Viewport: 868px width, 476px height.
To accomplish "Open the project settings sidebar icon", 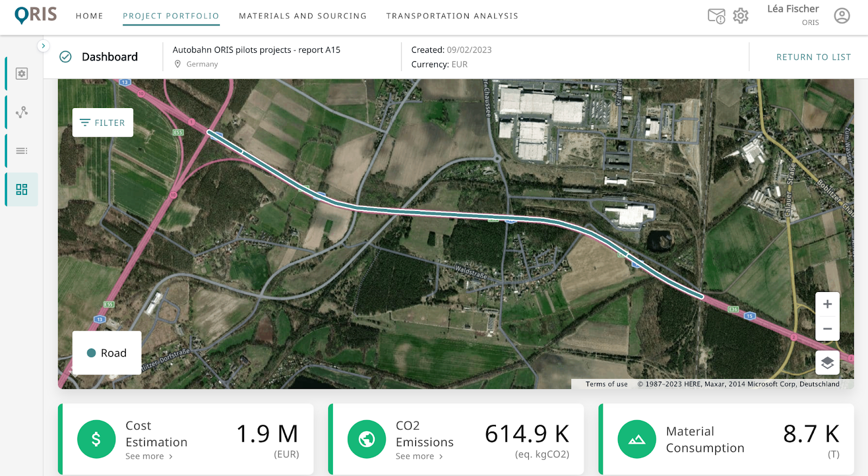I will [x=22, y=74].
